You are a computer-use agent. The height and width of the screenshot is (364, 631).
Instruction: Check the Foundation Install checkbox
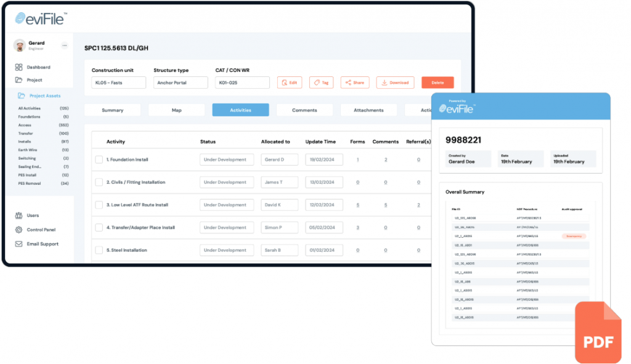tap(99, 159)
